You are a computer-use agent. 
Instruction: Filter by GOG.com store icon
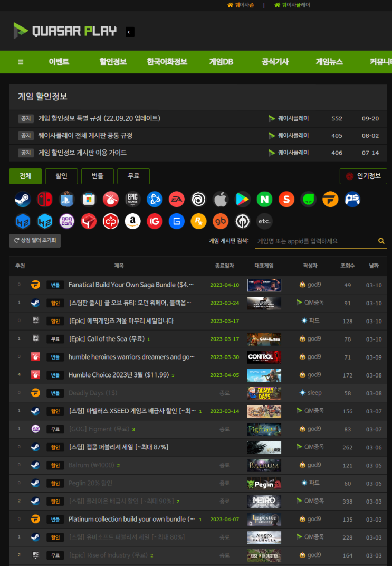[x=66, y=221]
